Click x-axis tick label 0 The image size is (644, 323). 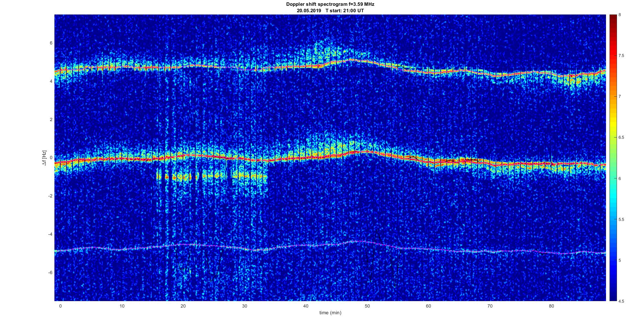click(x=60, y=306)
